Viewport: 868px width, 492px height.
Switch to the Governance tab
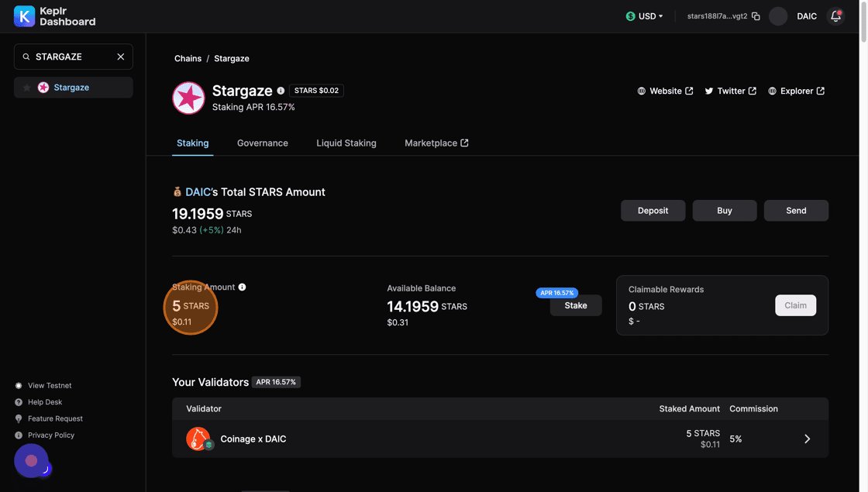[262, 143]
